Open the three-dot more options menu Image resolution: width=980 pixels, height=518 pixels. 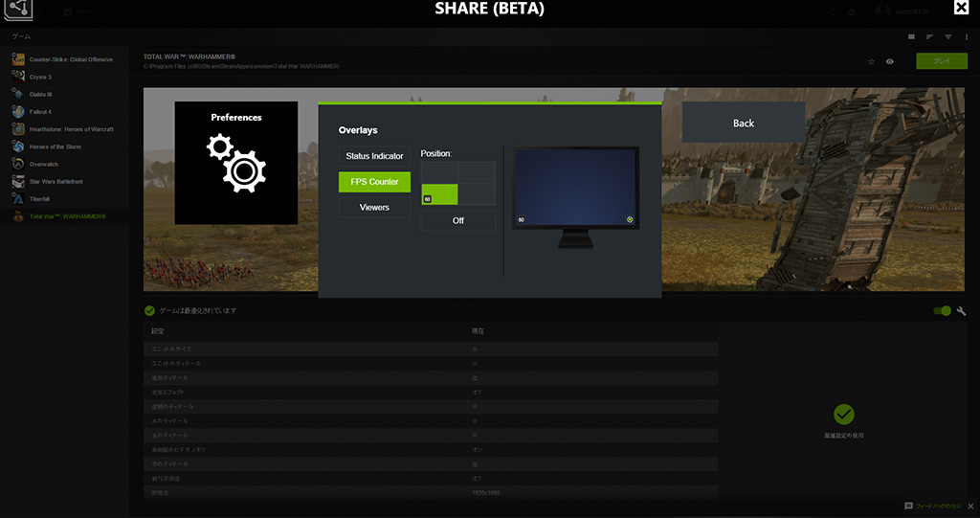point(967,37)
